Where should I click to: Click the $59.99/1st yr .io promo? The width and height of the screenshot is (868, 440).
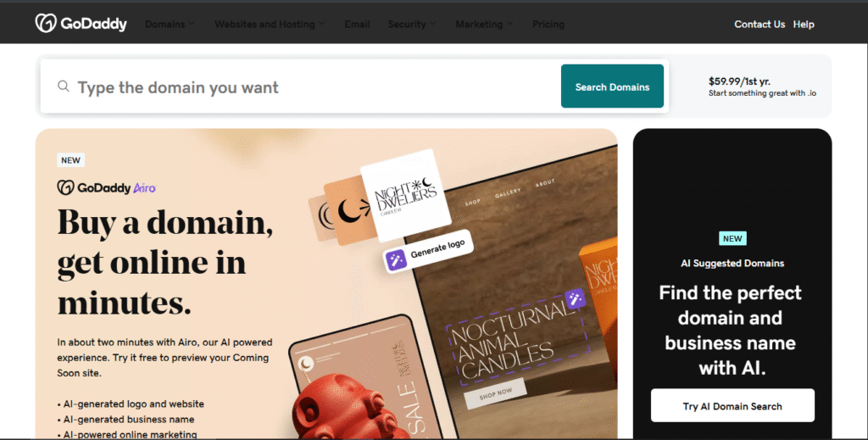[762, 86]
